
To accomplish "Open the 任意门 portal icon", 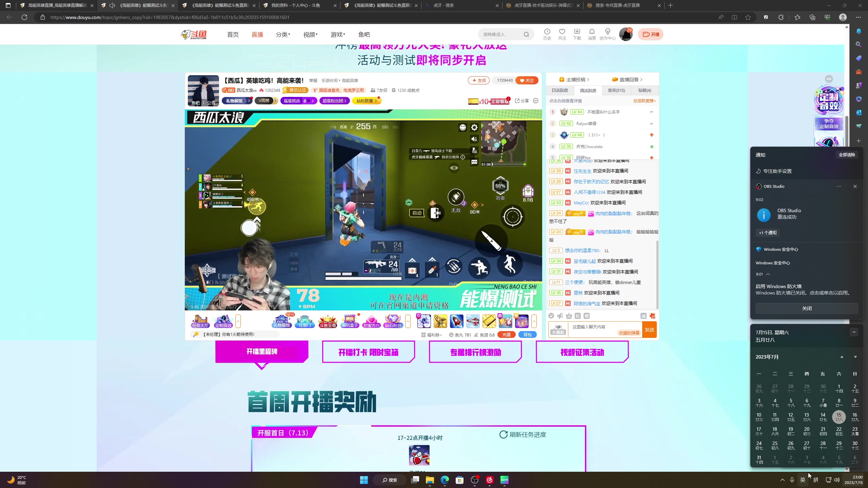I will 304,321.
